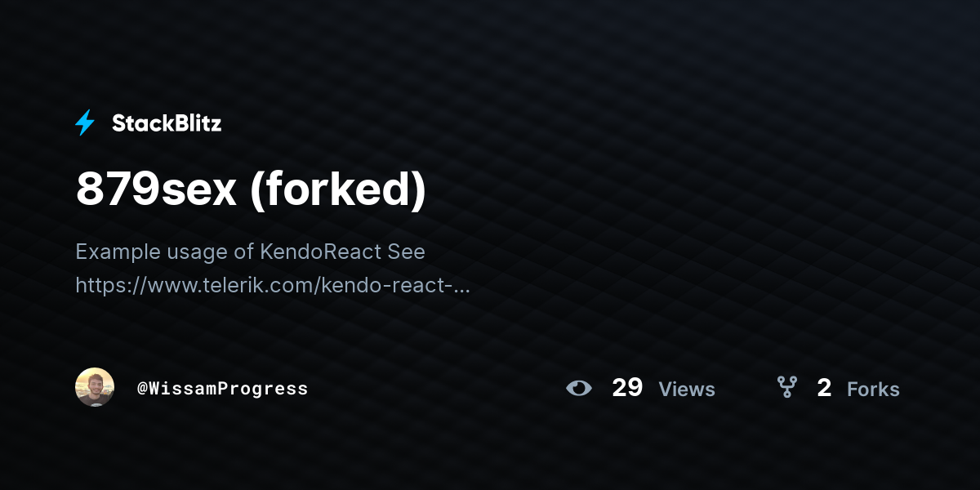Click the fork count number 2
This screenshot has height=490, width=980.
[824, 388]
